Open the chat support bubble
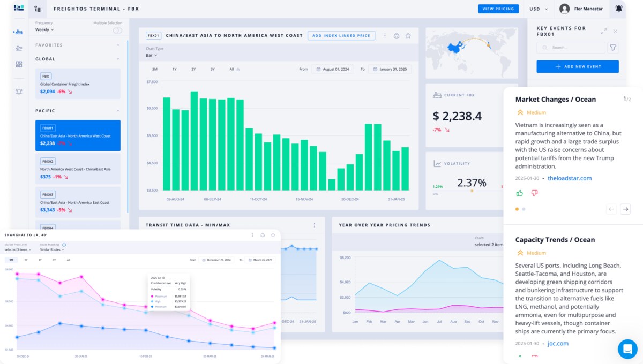 [x=627, y=349]
